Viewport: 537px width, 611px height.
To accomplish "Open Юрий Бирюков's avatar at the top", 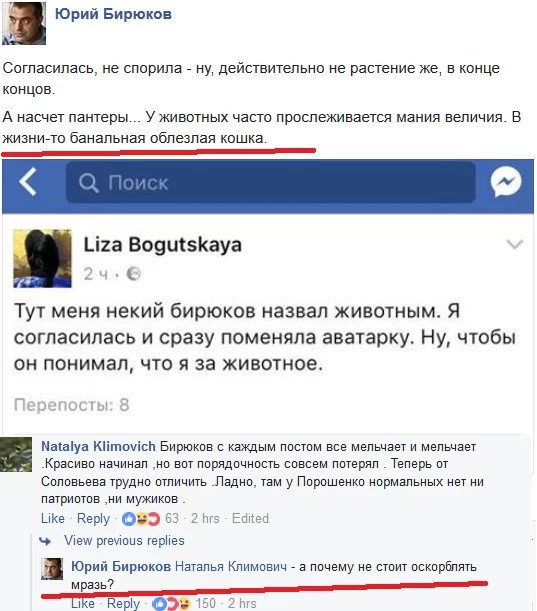I will (x=24, y=23).
